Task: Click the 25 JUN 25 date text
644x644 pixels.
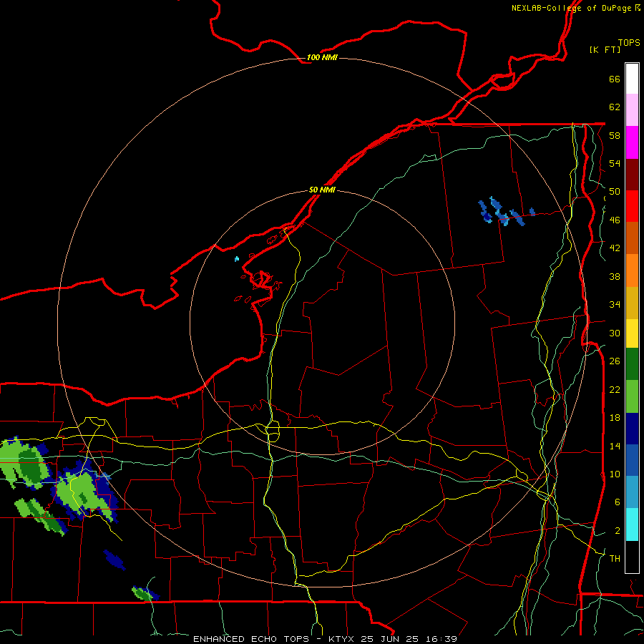Action: [x=389, y=639]
